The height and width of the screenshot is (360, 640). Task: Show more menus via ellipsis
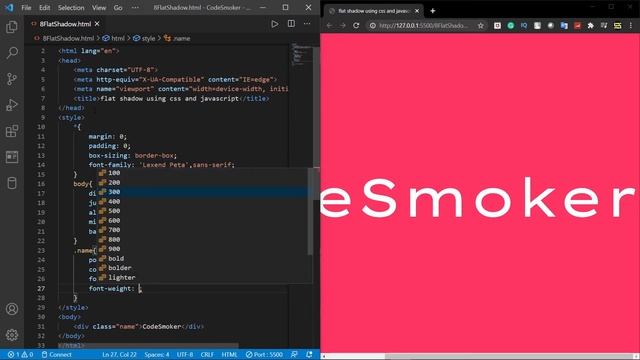(x=135, y=8)
